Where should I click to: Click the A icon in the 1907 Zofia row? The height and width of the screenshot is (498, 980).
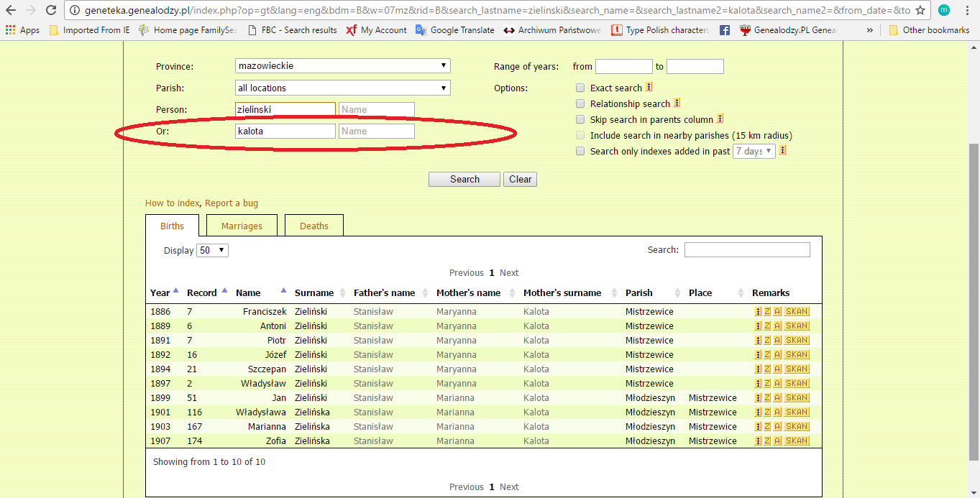777,441
